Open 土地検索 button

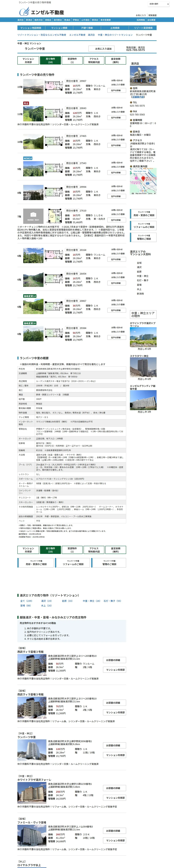tap(115, 28)
